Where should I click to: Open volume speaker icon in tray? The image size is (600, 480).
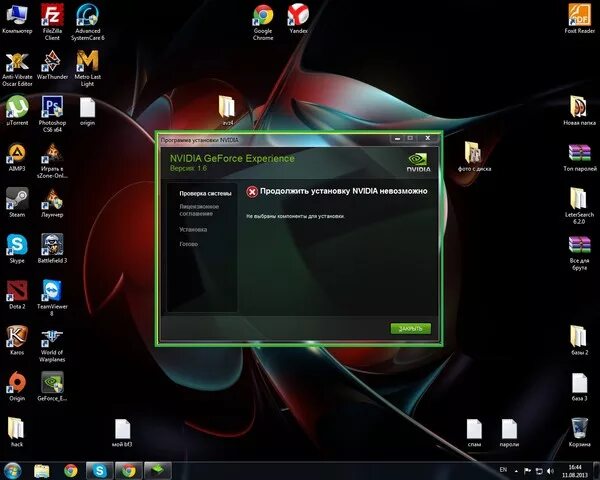(x=551, y=471)
